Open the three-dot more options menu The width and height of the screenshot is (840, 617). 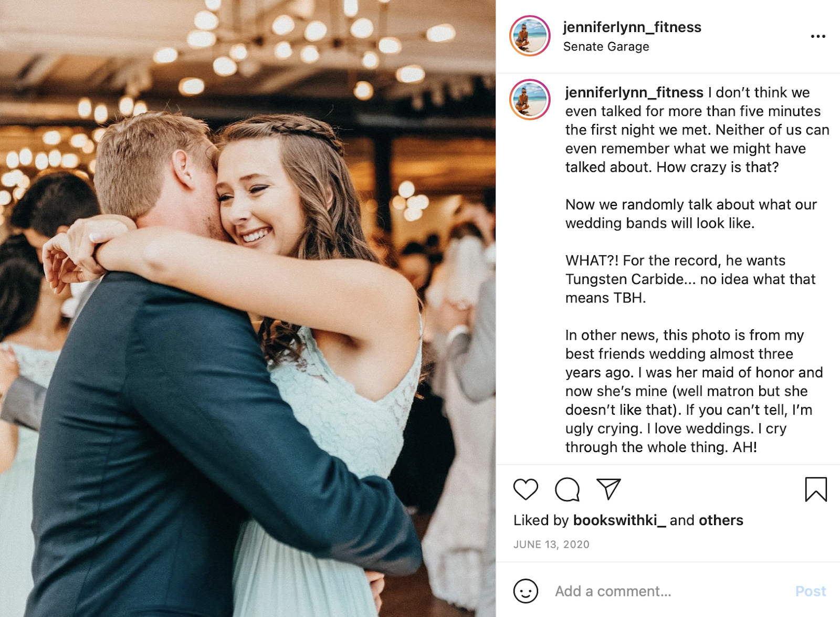(x=818, y=36)
